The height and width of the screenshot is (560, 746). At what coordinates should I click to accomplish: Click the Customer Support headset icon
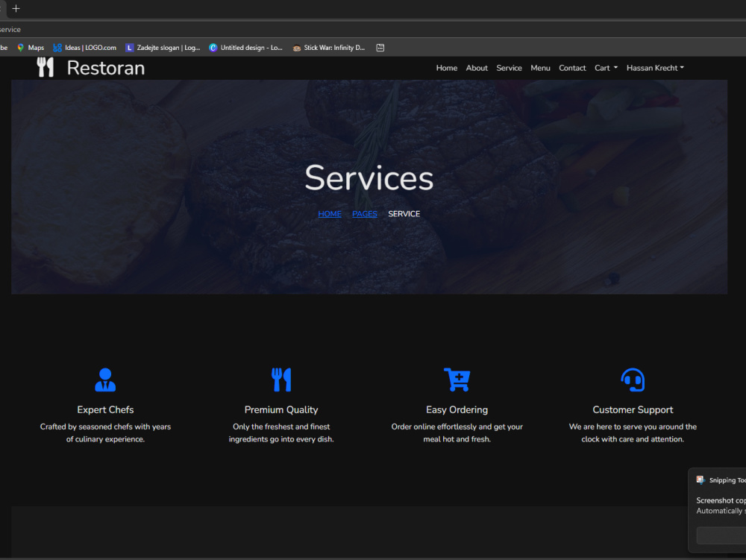click(x=633, y=380)
